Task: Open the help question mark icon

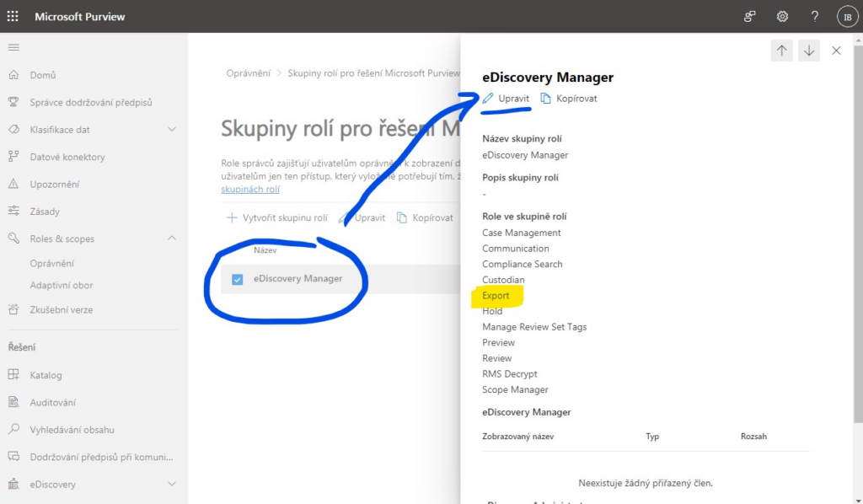Action: [815, 17]
